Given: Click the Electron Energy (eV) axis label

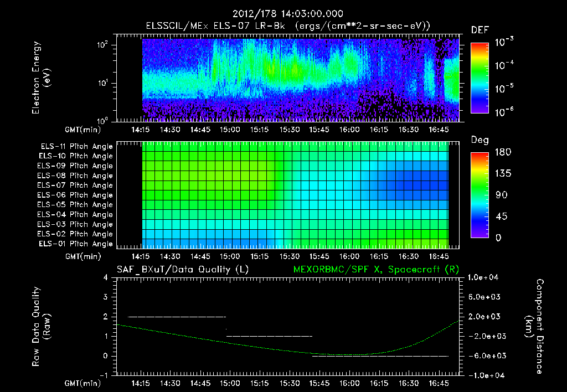Looking at the screenshot, I should (x=41, y=78).
